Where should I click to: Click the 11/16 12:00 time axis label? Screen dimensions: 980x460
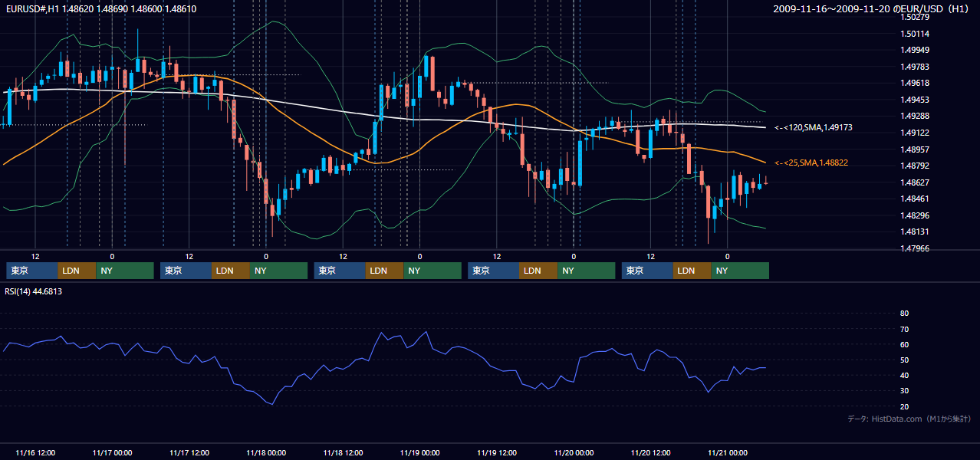click(35, 452)
